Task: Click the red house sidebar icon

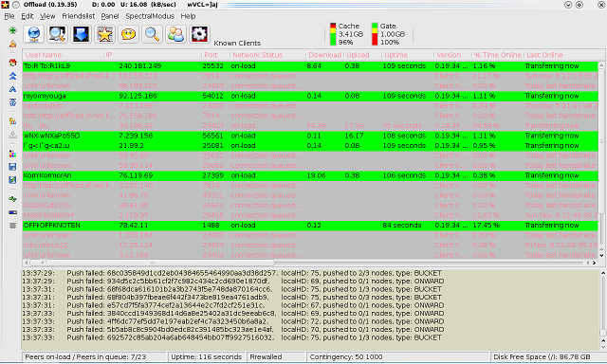Action: click(x=12, y=63)
